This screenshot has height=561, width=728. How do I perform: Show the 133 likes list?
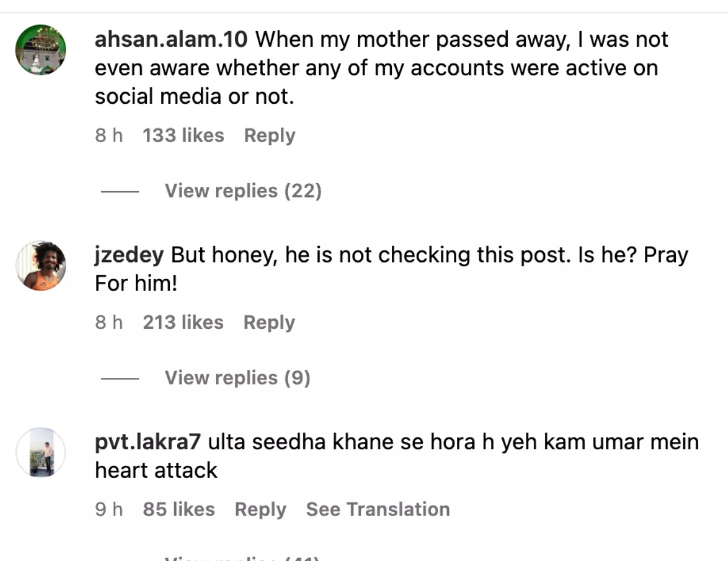click(183, 135)
